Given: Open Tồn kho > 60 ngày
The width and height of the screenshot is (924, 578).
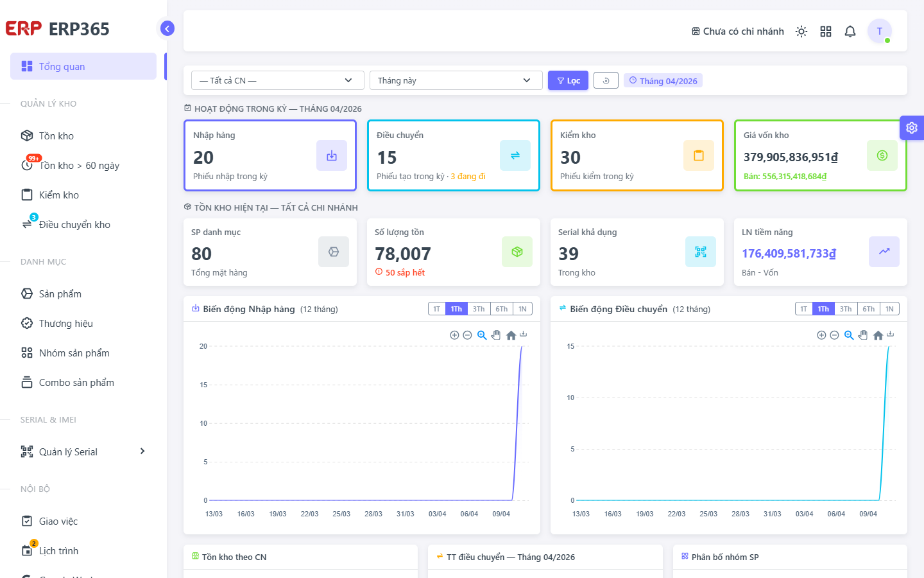Looking at the screenshot, I should 83,165.
